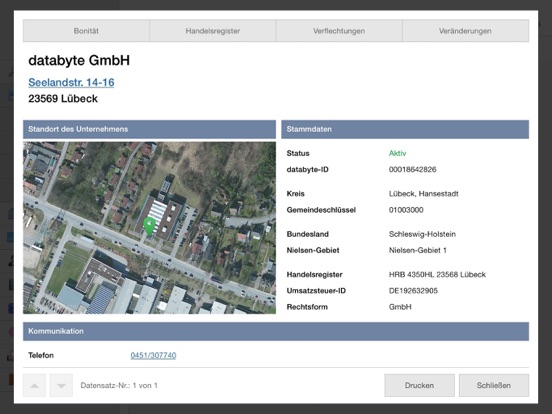
Task: Select the value Nielsen-Gebiet 1
Action: [418, 250]
